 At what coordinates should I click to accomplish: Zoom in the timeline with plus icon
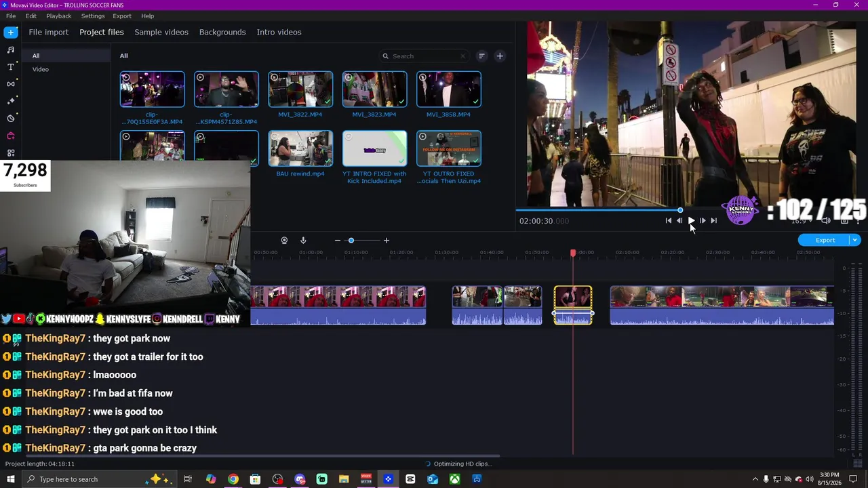387,241
